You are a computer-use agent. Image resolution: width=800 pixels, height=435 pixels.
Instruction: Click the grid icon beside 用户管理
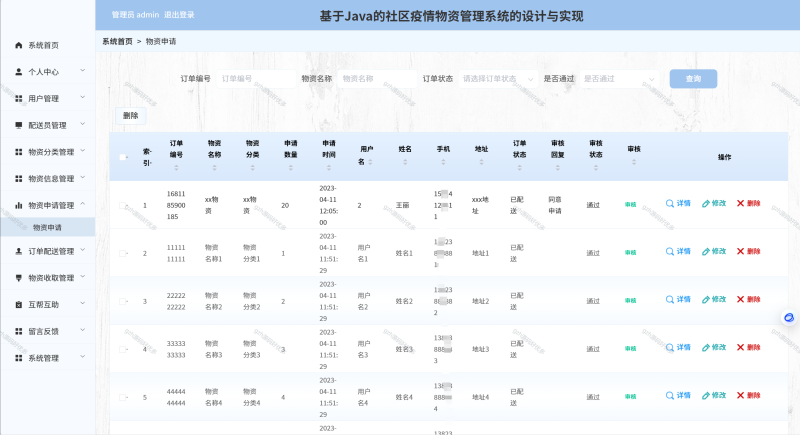pyautogui.click(x=19, y=98)
